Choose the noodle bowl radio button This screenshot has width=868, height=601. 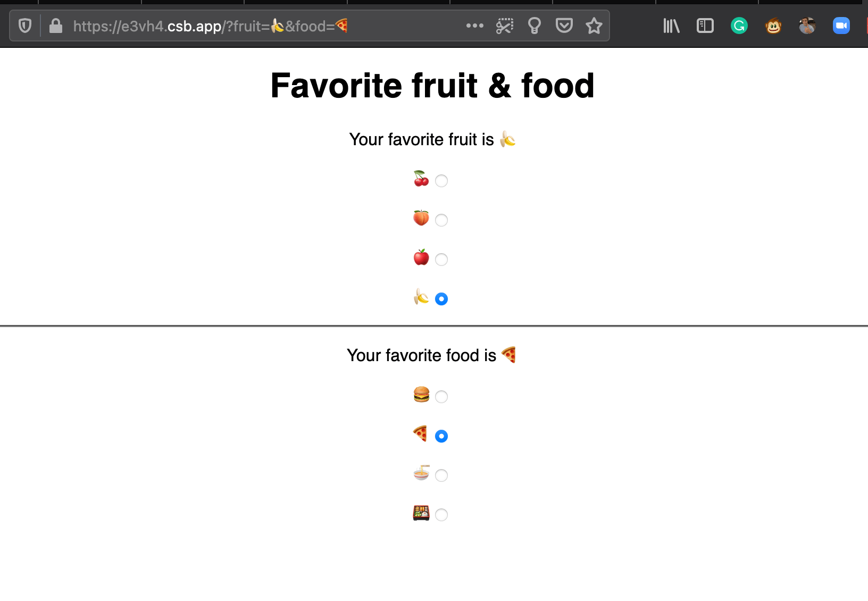(441, 475)
